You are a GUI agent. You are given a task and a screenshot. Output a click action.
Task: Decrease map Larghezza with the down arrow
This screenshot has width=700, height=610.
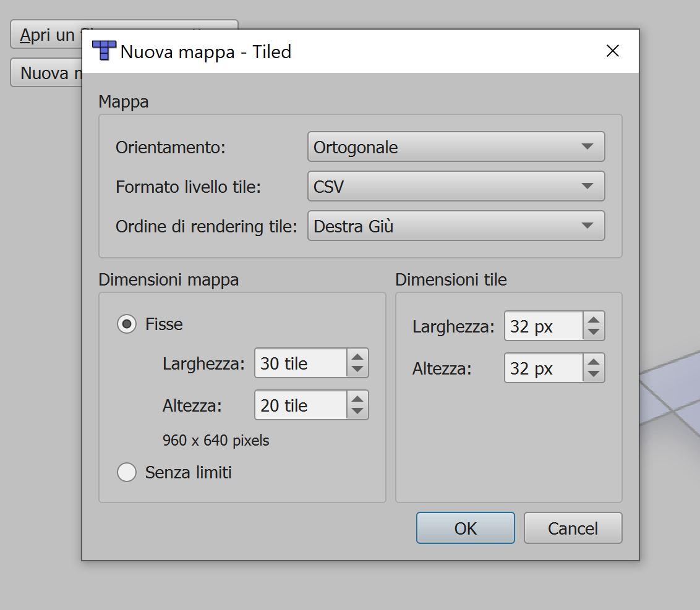click(357, 370)
